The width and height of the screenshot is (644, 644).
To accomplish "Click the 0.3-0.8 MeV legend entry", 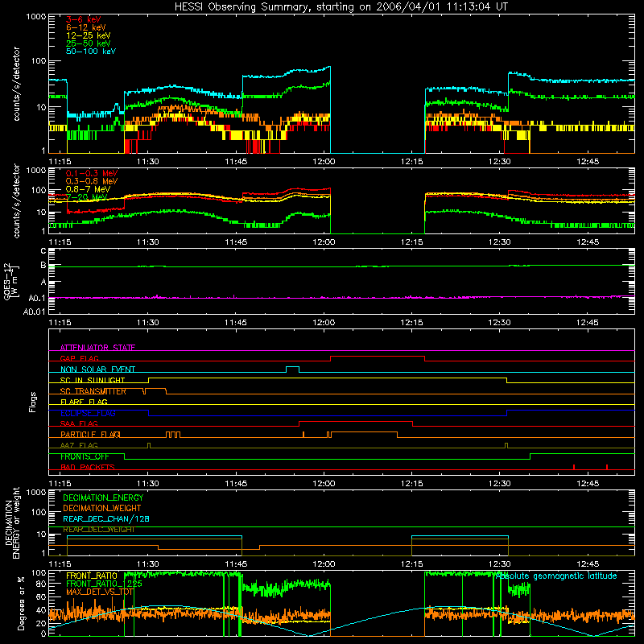I will point(92,181).
